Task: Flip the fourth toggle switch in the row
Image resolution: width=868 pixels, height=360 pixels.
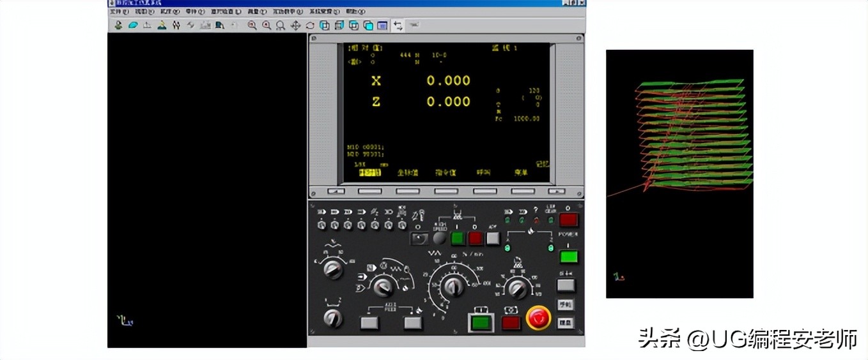Action: tap(362, 225)
